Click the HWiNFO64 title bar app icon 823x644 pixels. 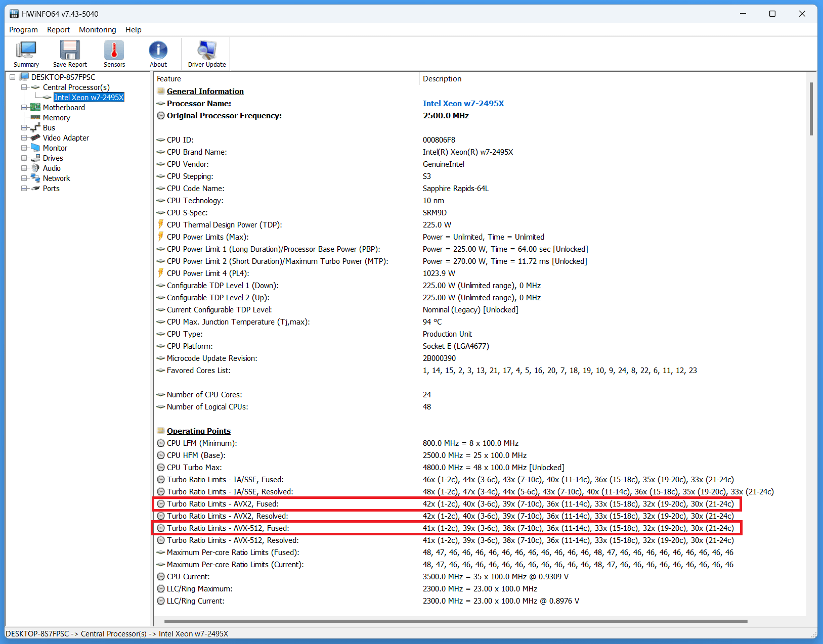pyautogui.click(x=14, y=14)
